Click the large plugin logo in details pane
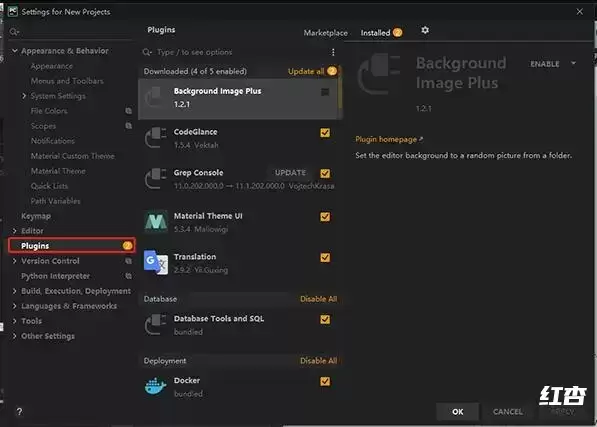 coord(379,75)
